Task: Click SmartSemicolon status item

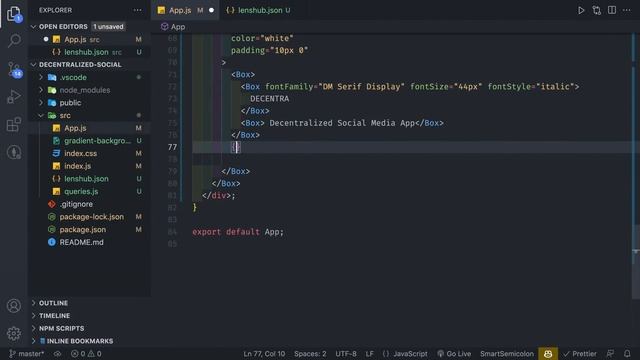Action: click(507, 354)
